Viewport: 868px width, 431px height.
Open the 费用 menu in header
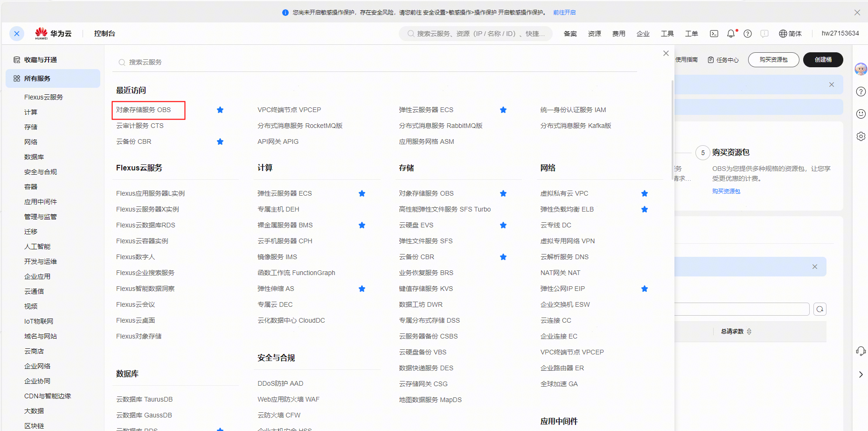coord(618,34)
